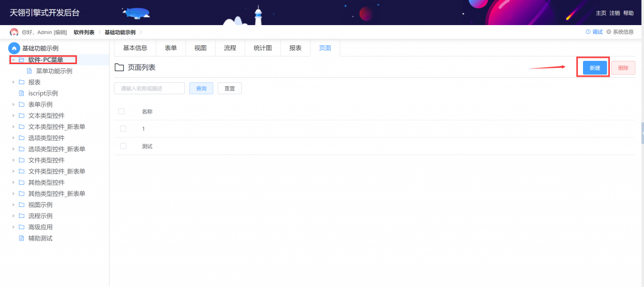
Task: Check the box for the 测试 row
Action: coord(123,146)
